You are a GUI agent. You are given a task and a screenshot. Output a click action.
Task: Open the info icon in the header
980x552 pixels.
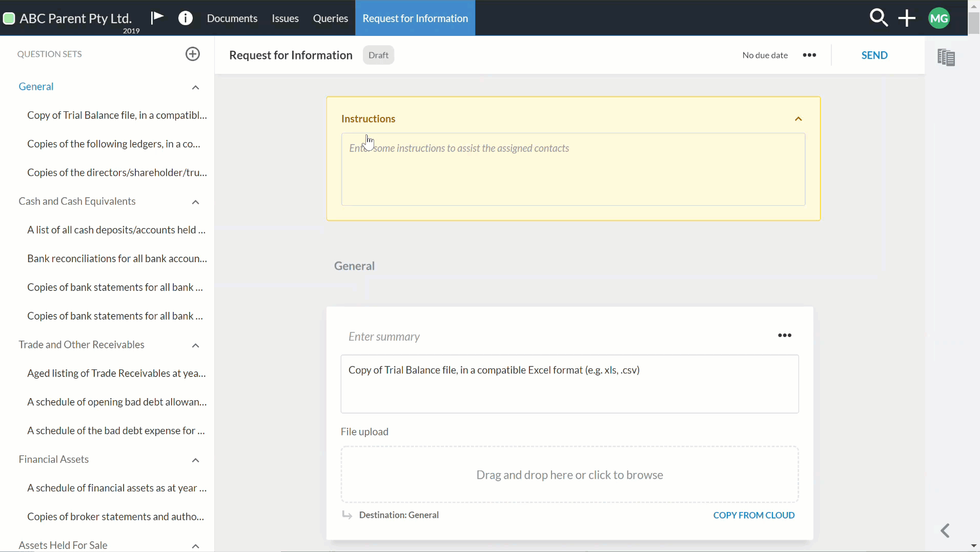point(186,18)
